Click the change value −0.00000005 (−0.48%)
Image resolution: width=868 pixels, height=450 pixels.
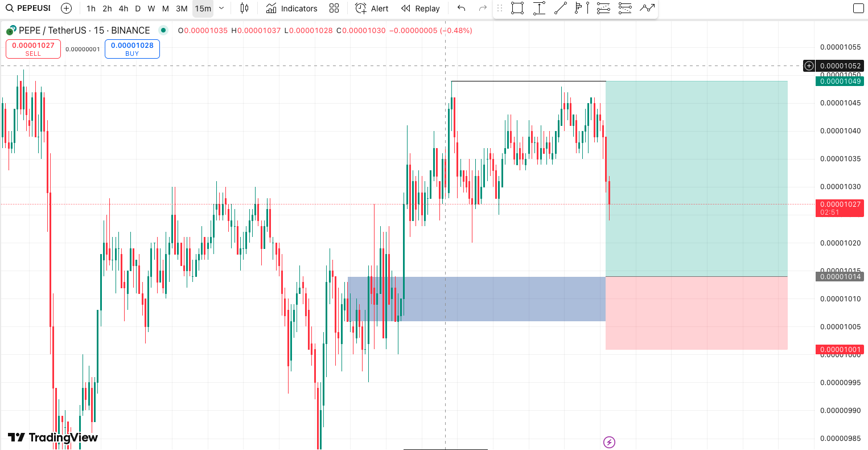point(430,31)
